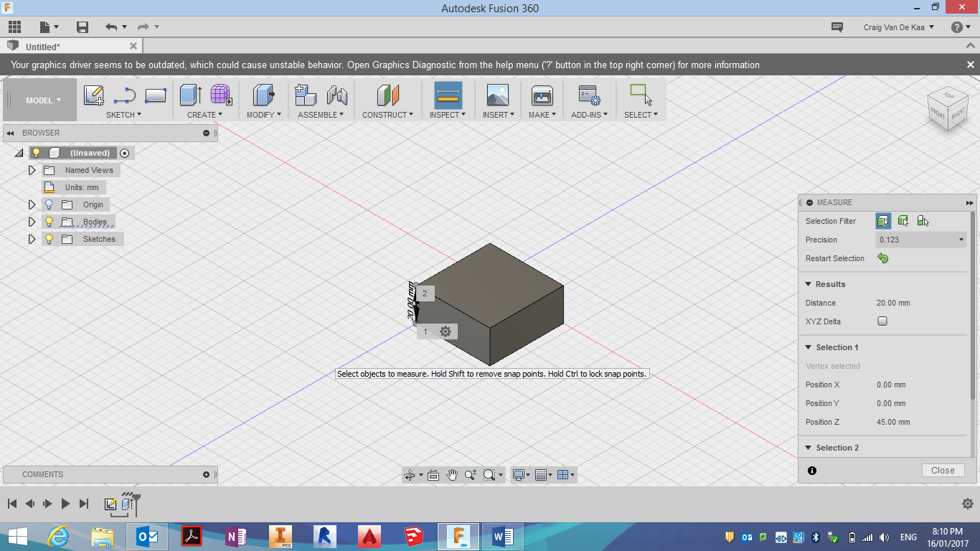Select the construct plane icon
The height and width of the screenshot is (551, 980).
coord(387,95)
